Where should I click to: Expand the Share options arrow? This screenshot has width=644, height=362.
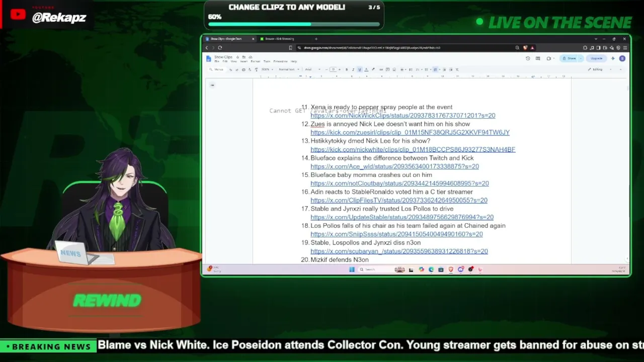coord(581,58)
